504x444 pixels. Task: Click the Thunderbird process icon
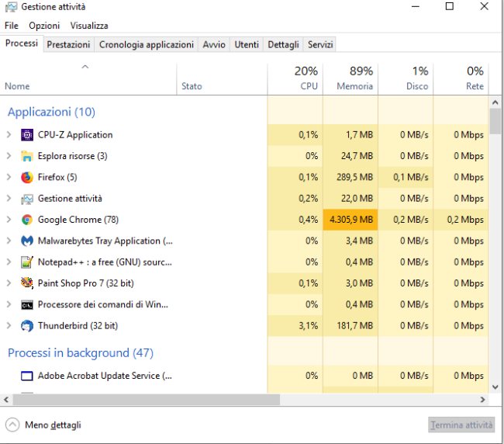point(27,326)
